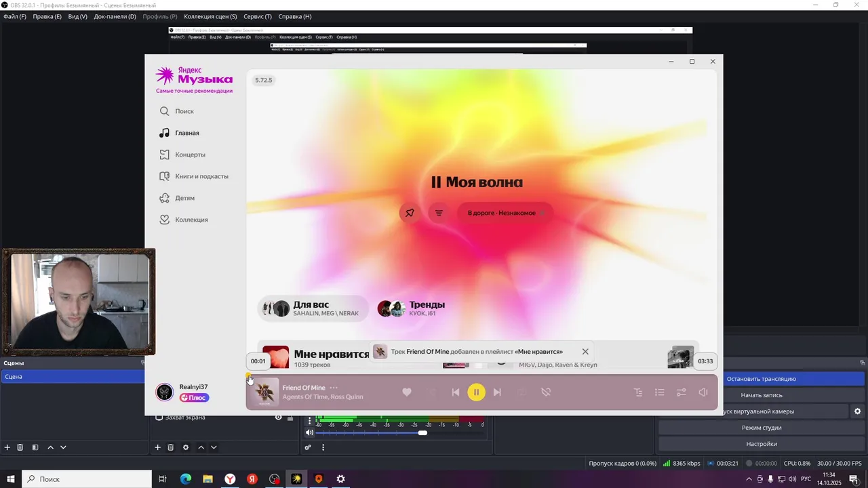Add a new scene with plus icon
The height and width of the screenshot is (488, 868).
(7, 447)
